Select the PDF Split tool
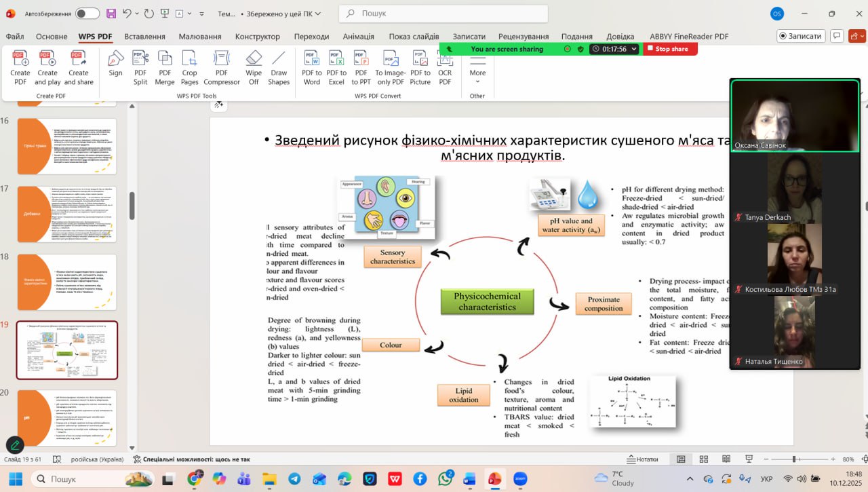The height and width of the screenshot is (492, 868). tap(140, 68)
